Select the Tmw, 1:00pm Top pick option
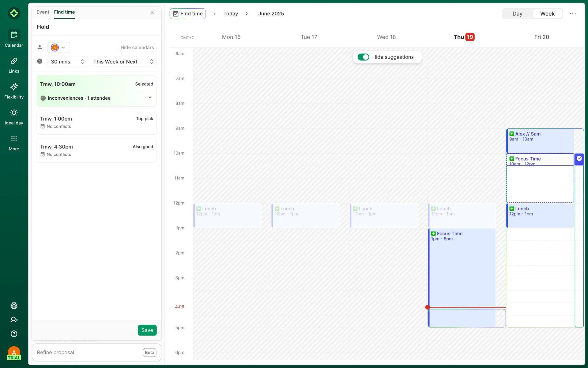This screenshot has width=588, height=368. 96,122
